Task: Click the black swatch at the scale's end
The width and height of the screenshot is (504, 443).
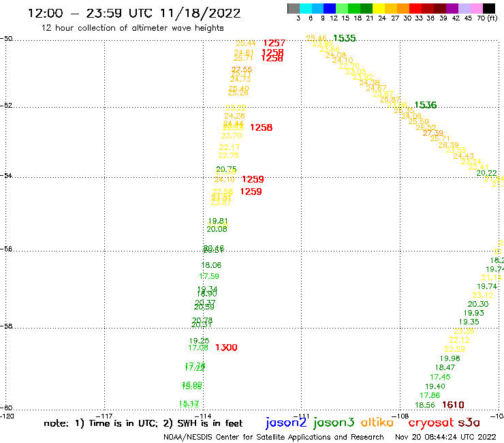Action: coord(488,8)
